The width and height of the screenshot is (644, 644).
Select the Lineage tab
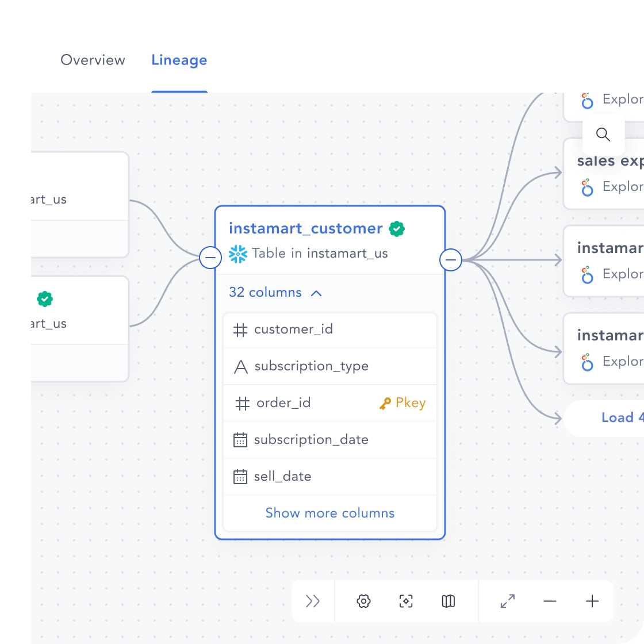pyautogui.click(x=179, y=60)
